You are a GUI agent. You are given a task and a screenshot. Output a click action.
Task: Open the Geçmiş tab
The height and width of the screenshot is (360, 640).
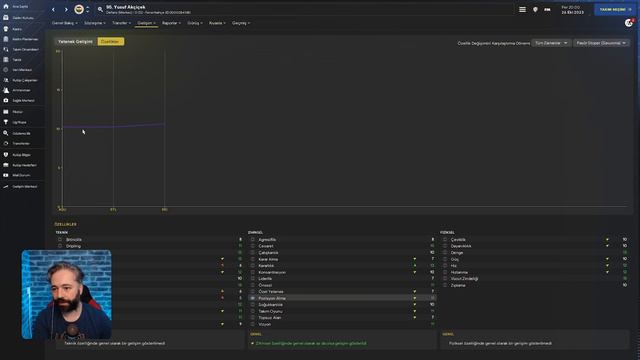[x=241, y=23]
